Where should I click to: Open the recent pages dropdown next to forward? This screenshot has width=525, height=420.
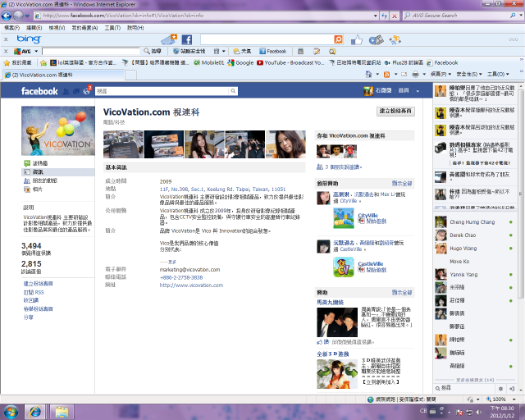(27, 16)
